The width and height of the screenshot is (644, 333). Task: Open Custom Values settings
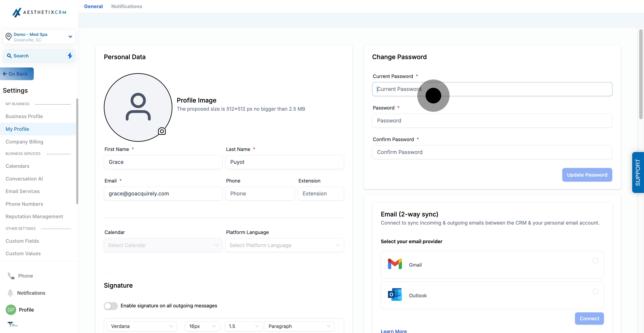23,253
